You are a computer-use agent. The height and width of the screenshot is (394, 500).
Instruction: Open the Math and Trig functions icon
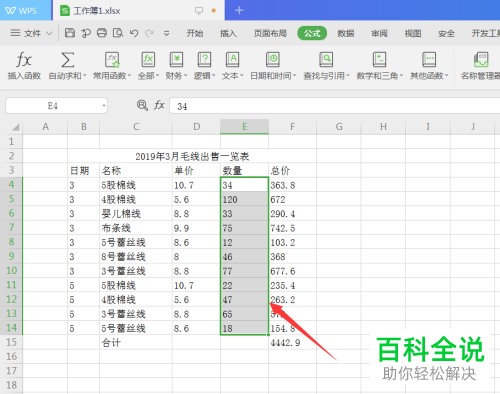(x=379, y=60)
